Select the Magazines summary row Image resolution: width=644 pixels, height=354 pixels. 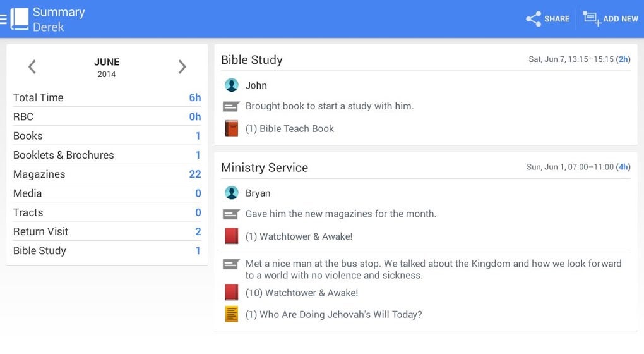107,174
